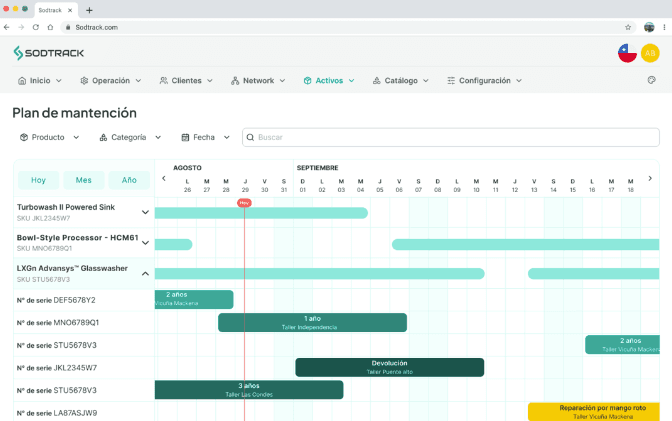Advance timeline with the right arrow
Viewport: 672px width, 421px height.
(x=650, y=178)
